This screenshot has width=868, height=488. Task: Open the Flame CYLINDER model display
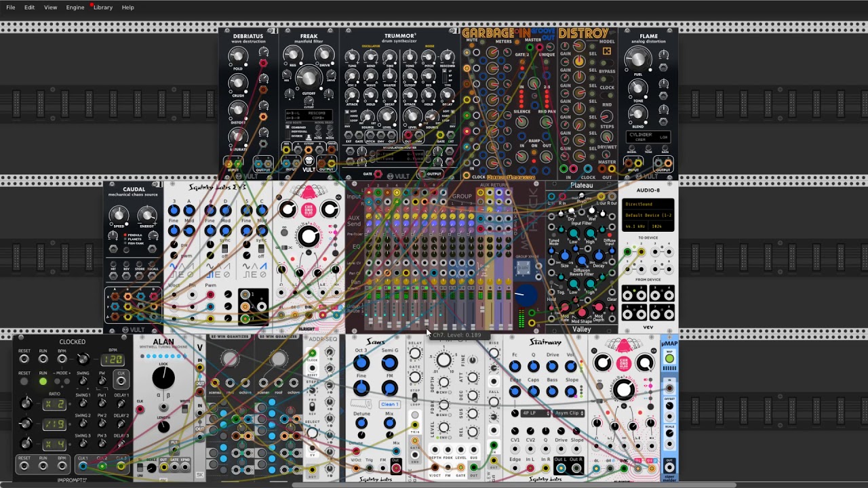pyautogui.click(x=648, y=137)
